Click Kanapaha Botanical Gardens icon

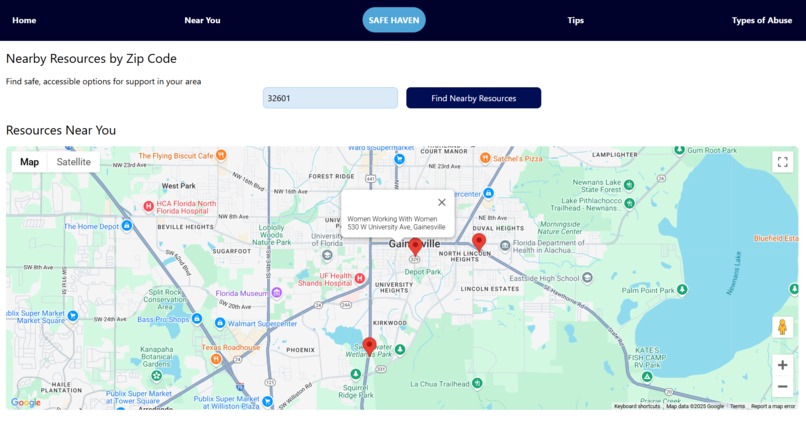156,376
